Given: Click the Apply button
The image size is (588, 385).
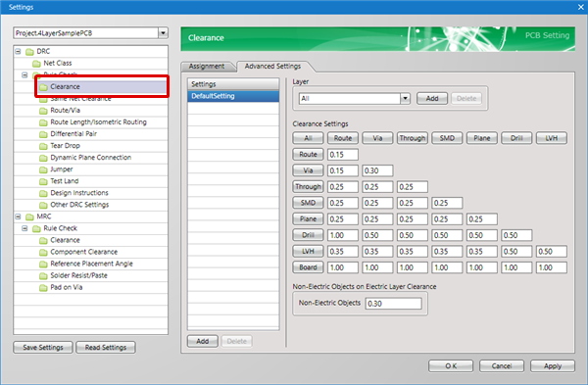Looking at the screenshot, I should pyautogui.click(x=553, y=365).
